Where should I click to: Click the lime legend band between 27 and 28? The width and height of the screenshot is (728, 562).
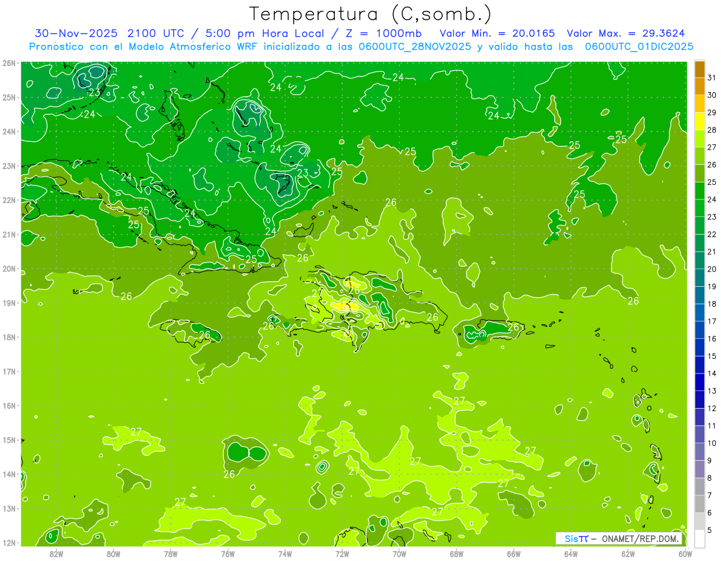[699, 139]
